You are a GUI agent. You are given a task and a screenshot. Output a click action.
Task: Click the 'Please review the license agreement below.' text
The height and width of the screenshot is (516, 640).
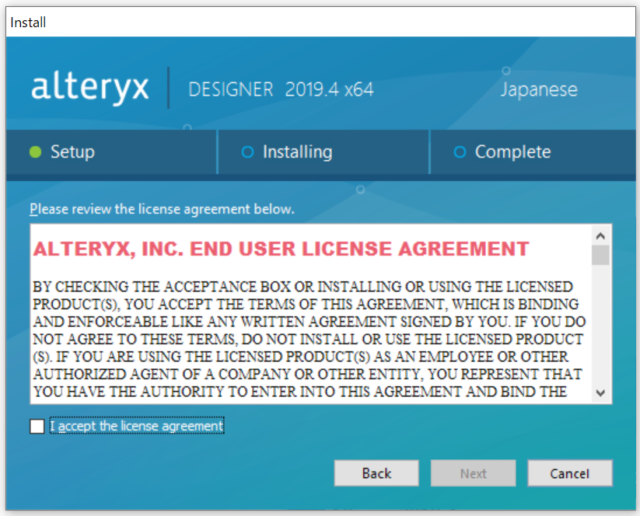[x=162, y=209]
